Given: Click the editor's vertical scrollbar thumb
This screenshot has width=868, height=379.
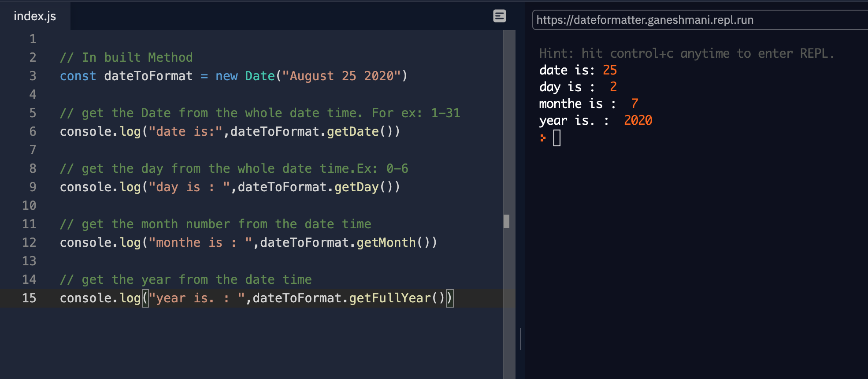Looking at the screenshot, I should pos(506,221).
